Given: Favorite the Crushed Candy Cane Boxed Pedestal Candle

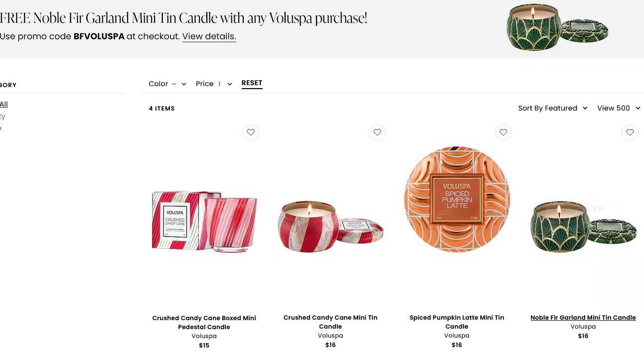Looking at the screenshot, I should click(x=251, y=132).
